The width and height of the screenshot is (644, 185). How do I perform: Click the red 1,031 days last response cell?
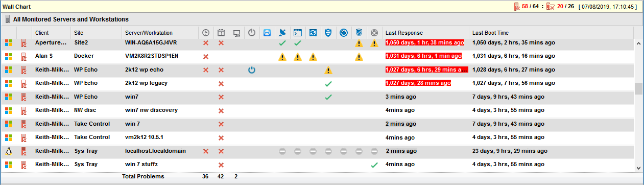click(x=423, y=56)
